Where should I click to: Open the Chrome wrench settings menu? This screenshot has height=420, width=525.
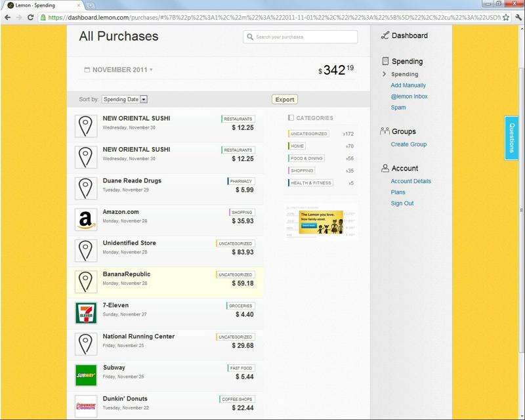click(x=518, y=18)
